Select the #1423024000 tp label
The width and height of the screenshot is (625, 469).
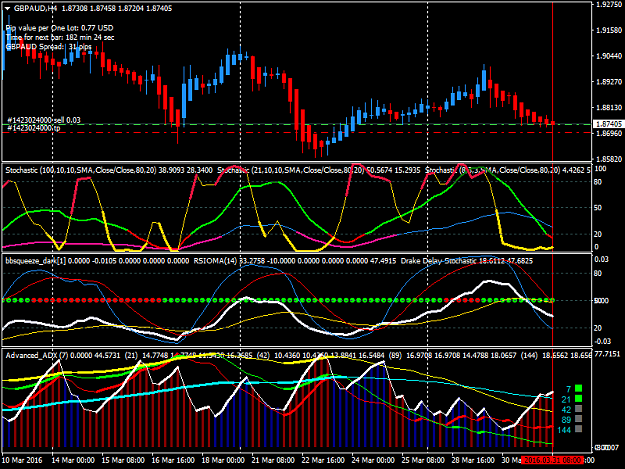34,128
